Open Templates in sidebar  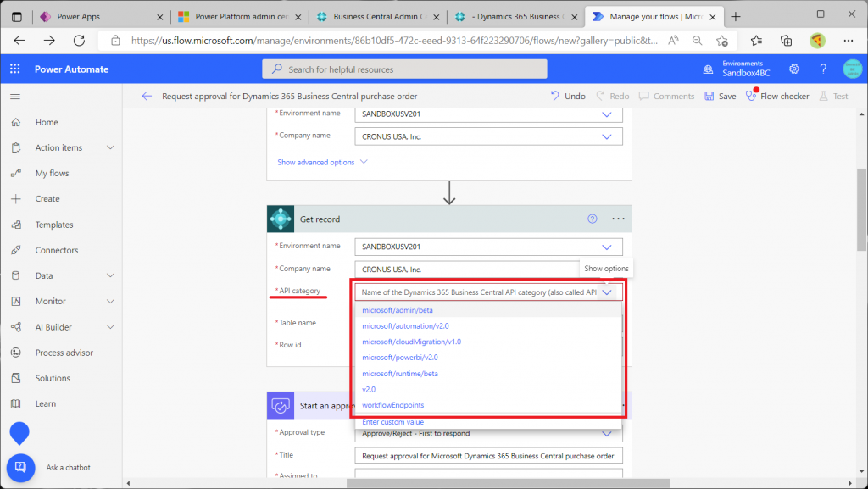[x=54, y=225]
